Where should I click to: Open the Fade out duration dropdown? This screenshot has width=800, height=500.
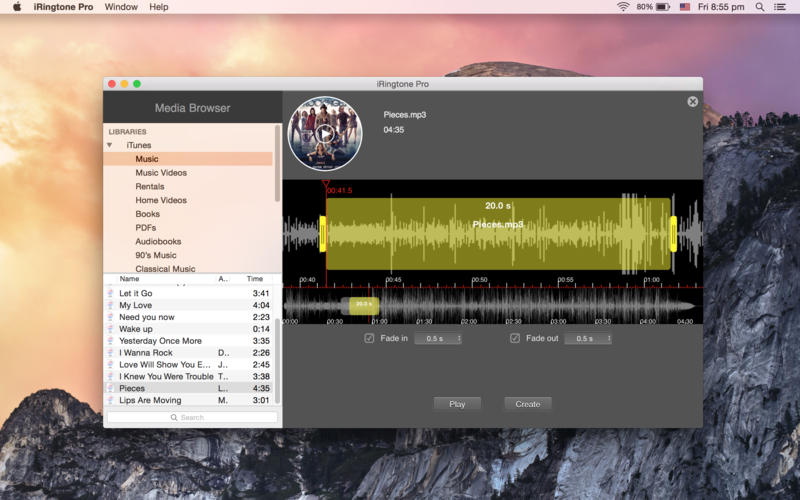pos(588,338)
